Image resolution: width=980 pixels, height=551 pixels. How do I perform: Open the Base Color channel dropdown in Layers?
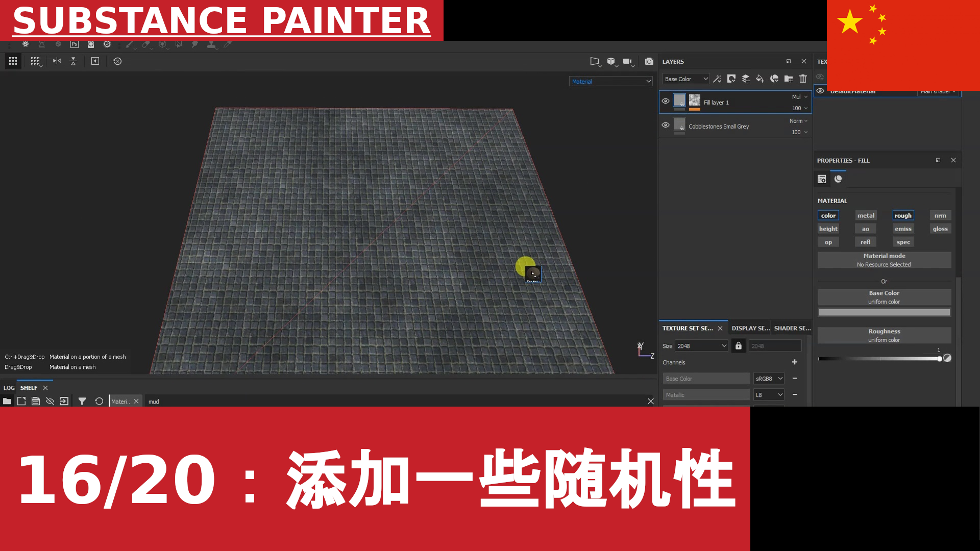point(686,79)
